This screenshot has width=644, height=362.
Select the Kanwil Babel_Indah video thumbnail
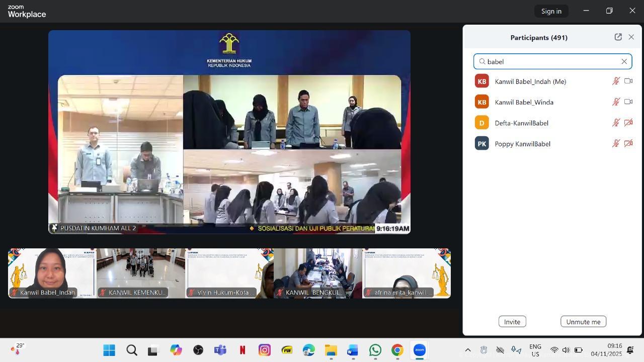pos(52,273)
